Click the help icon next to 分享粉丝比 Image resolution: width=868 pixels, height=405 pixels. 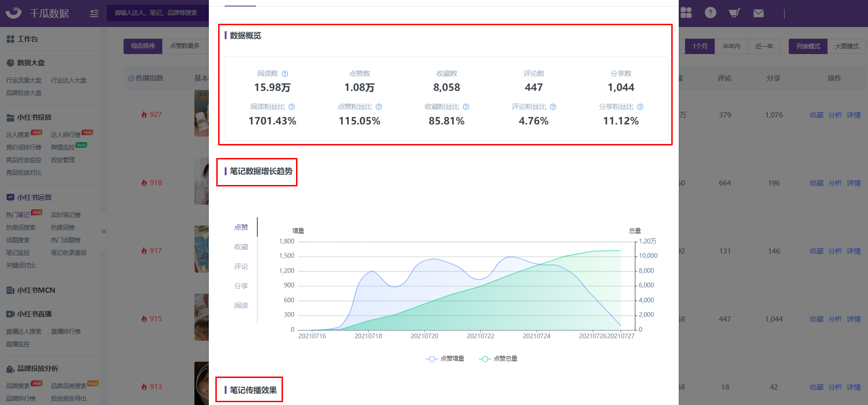[x=640, y=107]
